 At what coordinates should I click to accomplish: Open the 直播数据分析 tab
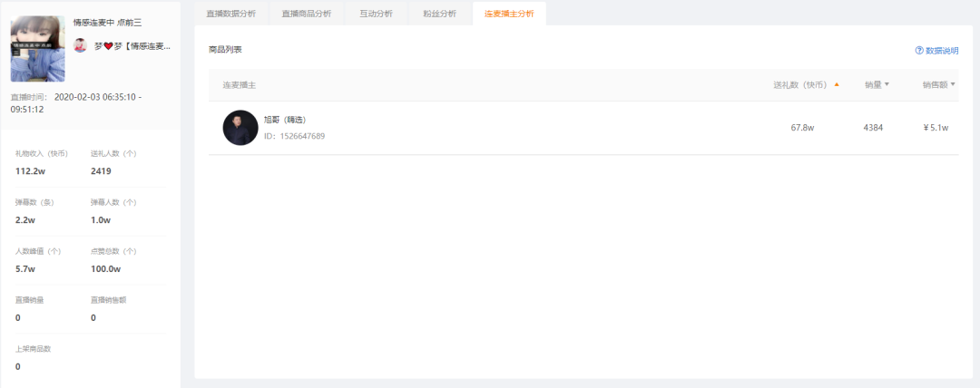coord(230,14)
